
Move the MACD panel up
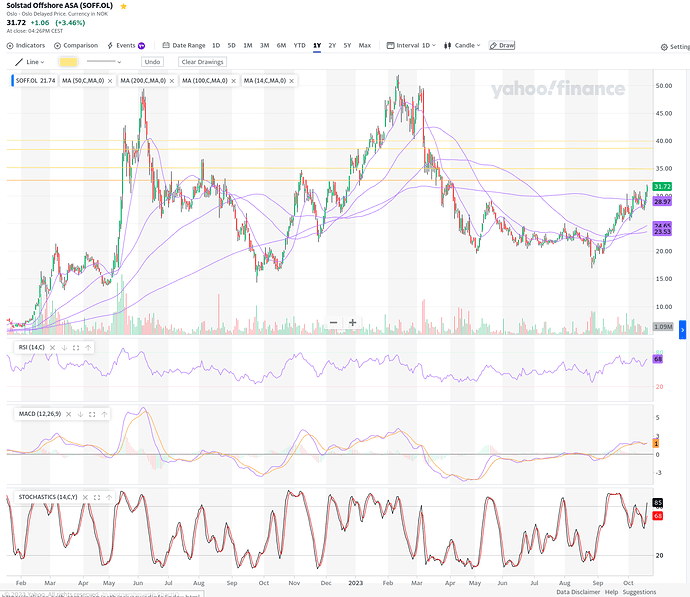104,414
